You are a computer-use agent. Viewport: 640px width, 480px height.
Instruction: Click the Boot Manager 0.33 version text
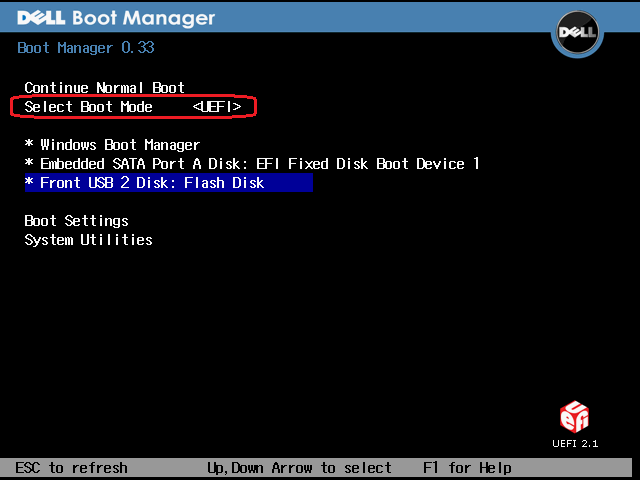(86, 48)
